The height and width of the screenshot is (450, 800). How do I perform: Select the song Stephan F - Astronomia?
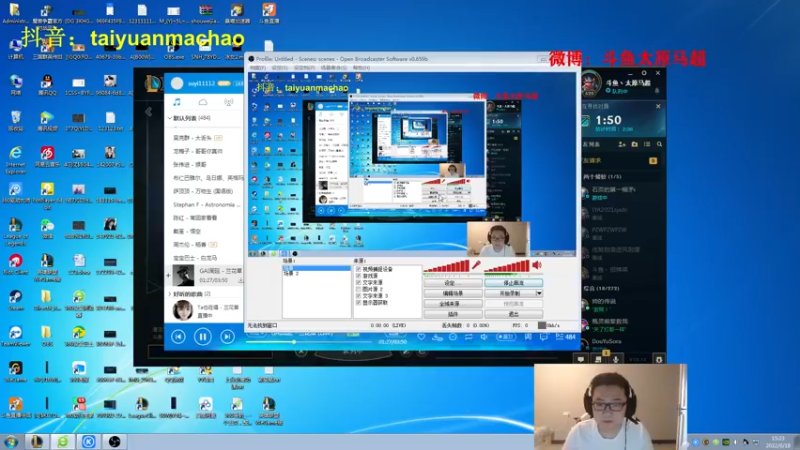(207, 204)
